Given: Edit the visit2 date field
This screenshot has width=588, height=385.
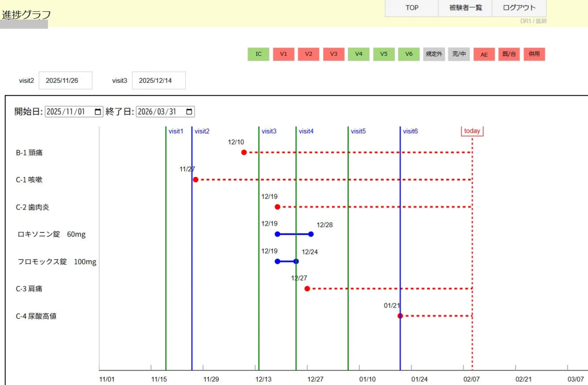Looking at the screenshot, I should pyautogui.click(x=65, y=80).
